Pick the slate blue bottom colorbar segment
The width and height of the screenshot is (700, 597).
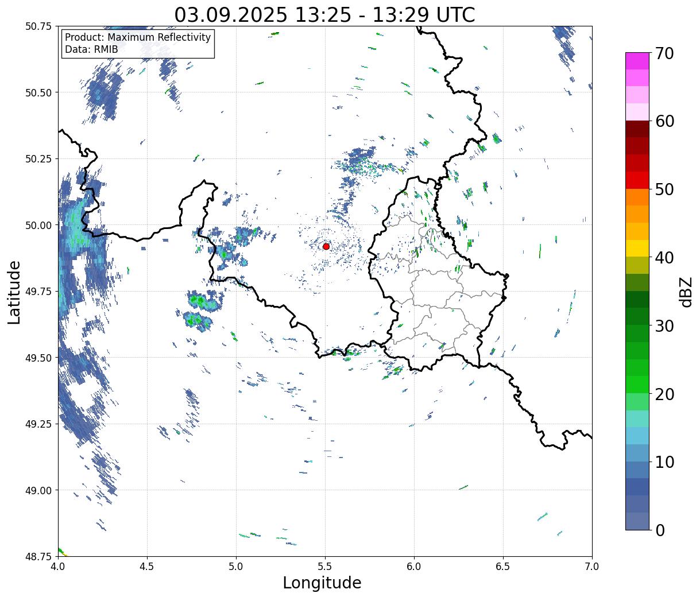click(637, 521)
